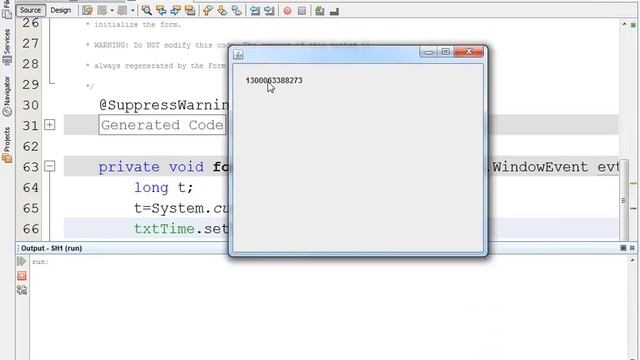Start macro recording with the red circle
Image resolution: width=640 pixels, height=360 pixels.
coord(287,11)
